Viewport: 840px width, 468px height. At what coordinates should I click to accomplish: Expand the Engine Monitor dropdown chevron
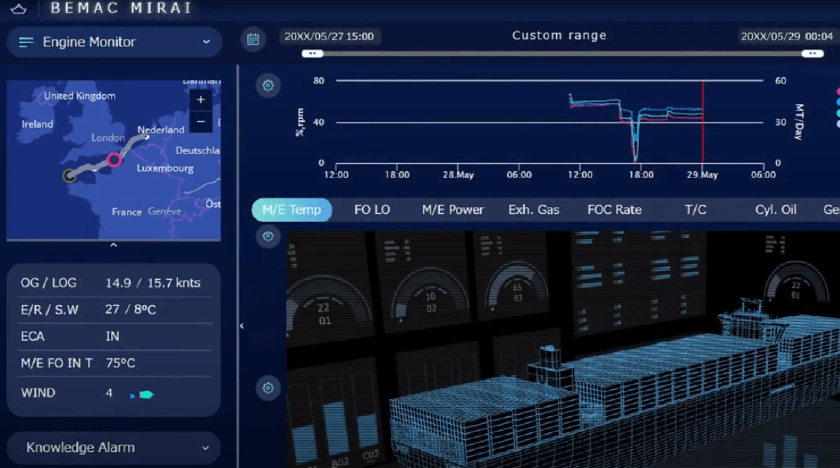[x=206, y=42]
